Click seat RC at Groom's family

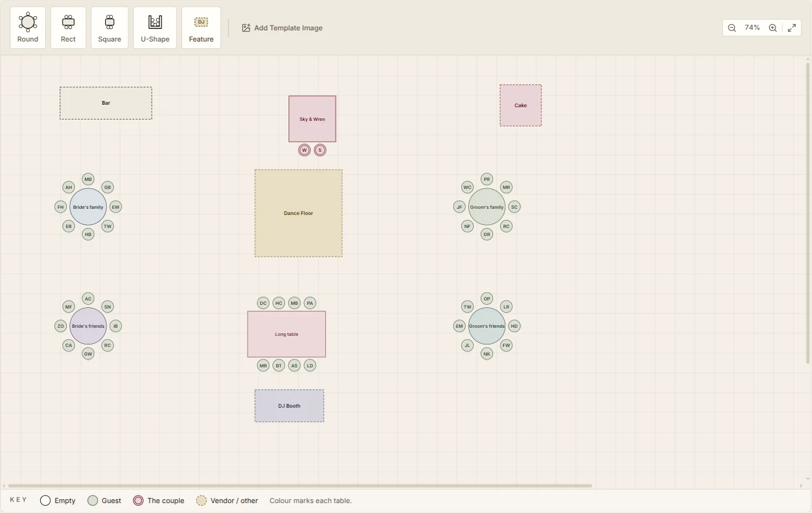pos(507,226)
